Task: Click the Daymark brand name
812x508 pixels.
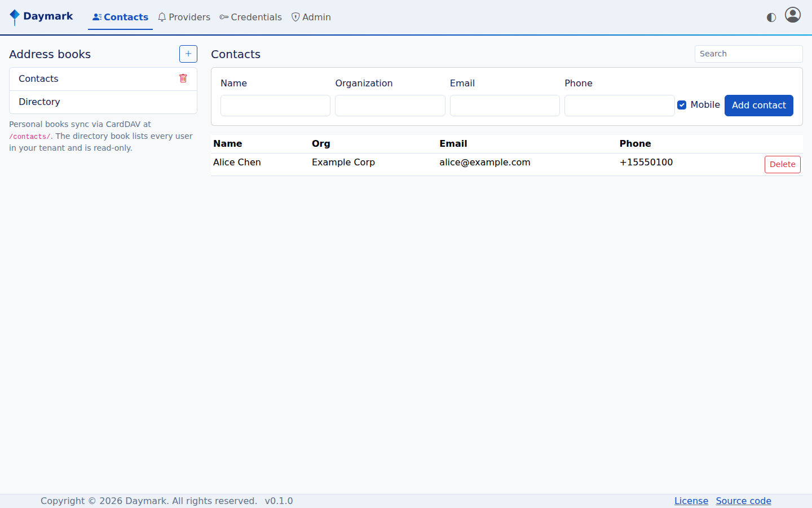Action: click(48, 16)
